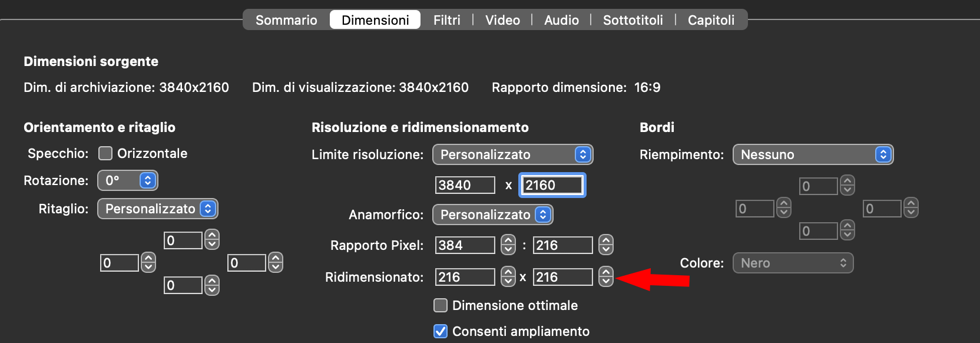Click the Rapporto Pixel 384 stepper
Viewport: 980px width, 343px height.
(x=508, y=245)
